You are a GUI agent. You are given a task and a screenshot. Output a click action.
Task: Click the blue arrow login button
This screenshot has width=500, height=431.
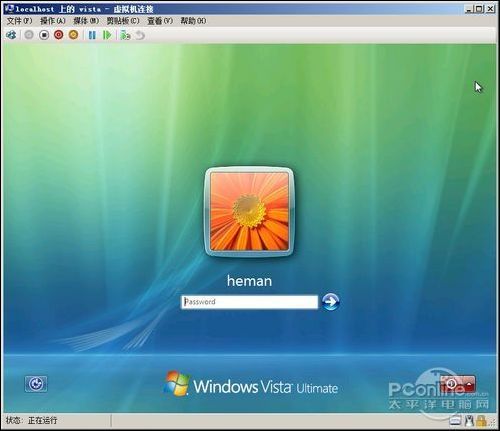pos(330,302)
